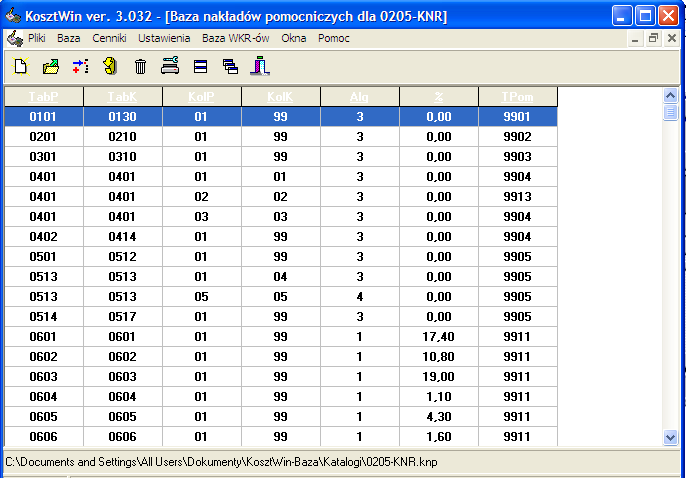Click the new blank document toolbar icon
This screenshot has height=478, width=686.
tap(21, 66)
